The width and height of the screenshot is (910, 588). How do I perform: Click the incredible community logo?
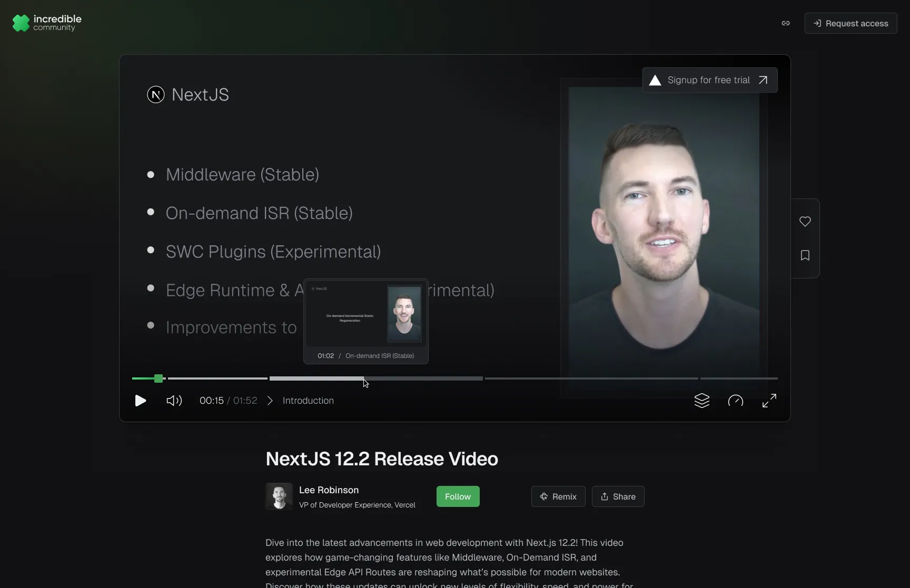[46, 23]
